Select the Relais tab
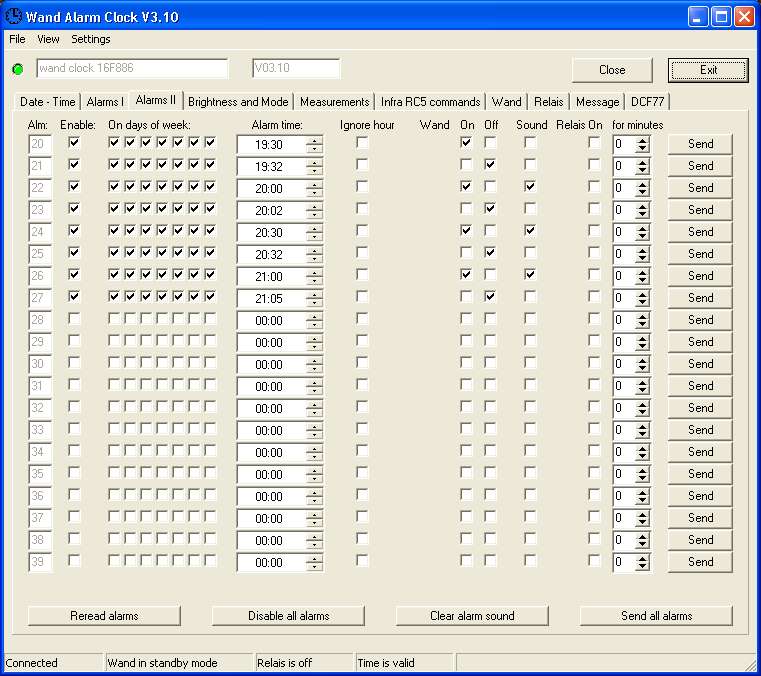Viewport: 761px width, 676px height. [x=548, y=102]
